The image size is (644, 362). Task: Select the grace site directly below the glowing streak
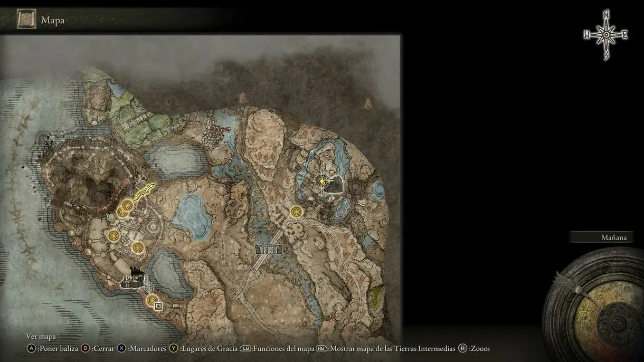coord(122,212)
